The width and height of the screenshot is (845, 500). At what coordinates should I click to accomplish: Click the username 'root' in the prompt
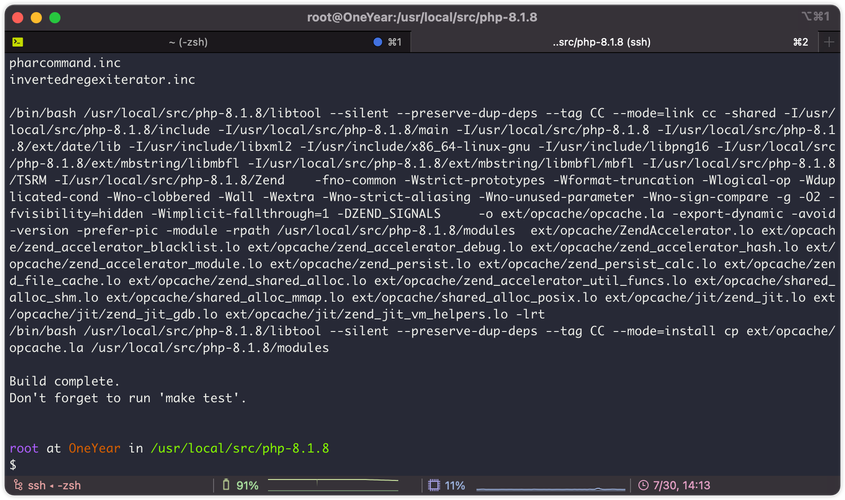[24, 448]
